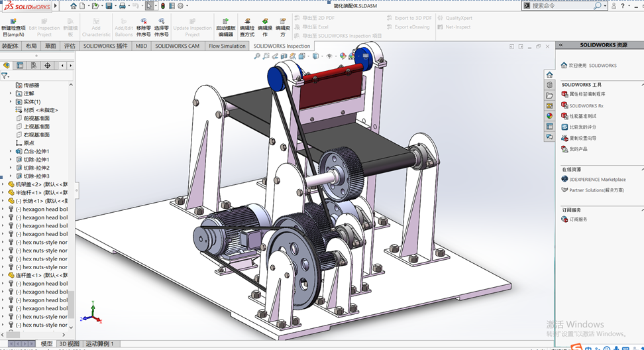644x350 pixels.
Task: Expand the SOLIDWORKS logo menu arrow
Action: (x=56, y=6)
